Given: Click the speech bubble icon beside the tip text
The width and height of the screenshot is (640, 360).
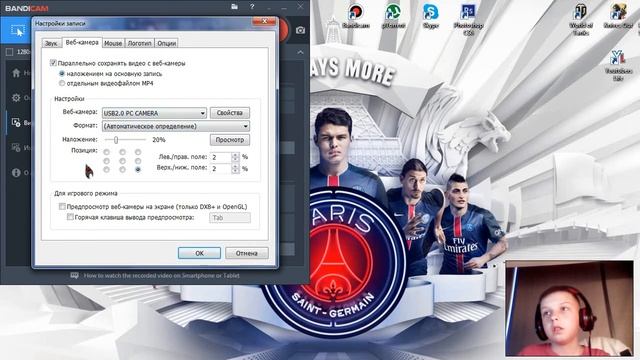Looking at the screenshot, I should [x=74, y=276].
